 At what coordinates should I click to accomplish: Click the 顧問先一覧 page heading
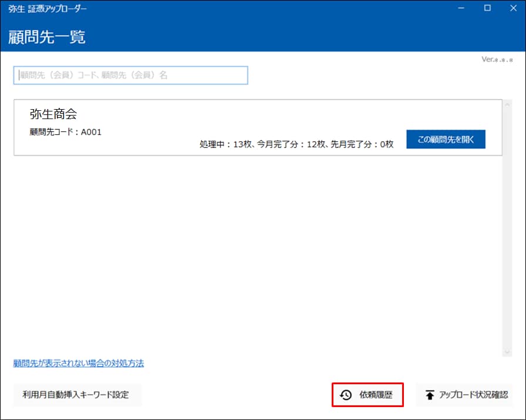47,36
